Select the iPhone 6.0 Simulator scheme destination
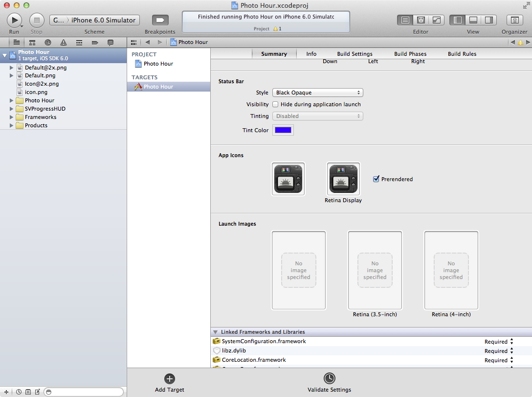Screen dimensions: 532x397 pyautogui.click(x=103, y=20)
